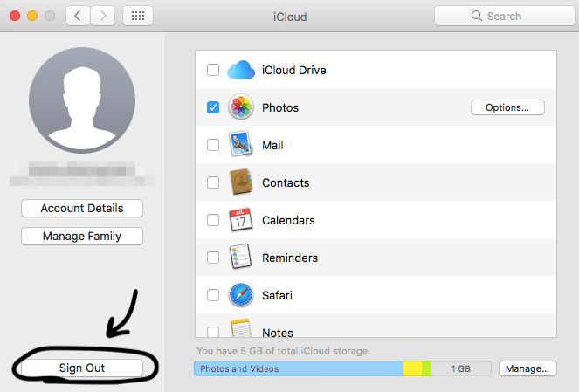Viewport: 579px width, 392px height.
Task: Enable the Mail checkbox
Action: pos(213,145)
